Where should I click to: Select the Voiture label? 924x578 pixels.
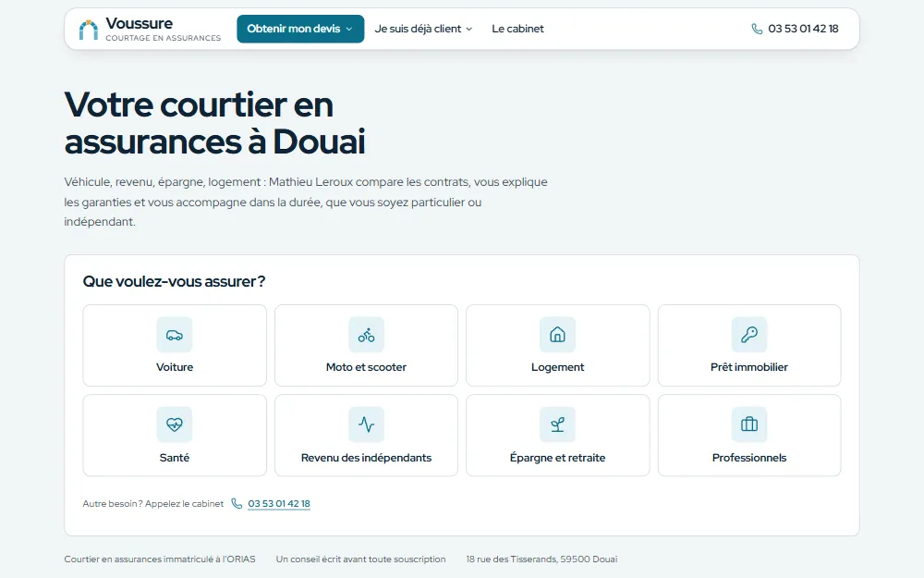[x=175, y=367]
